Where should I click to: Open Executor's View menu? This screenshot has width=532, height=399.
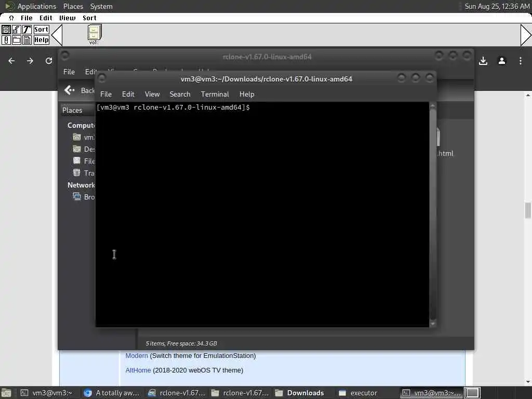(67, 18)
